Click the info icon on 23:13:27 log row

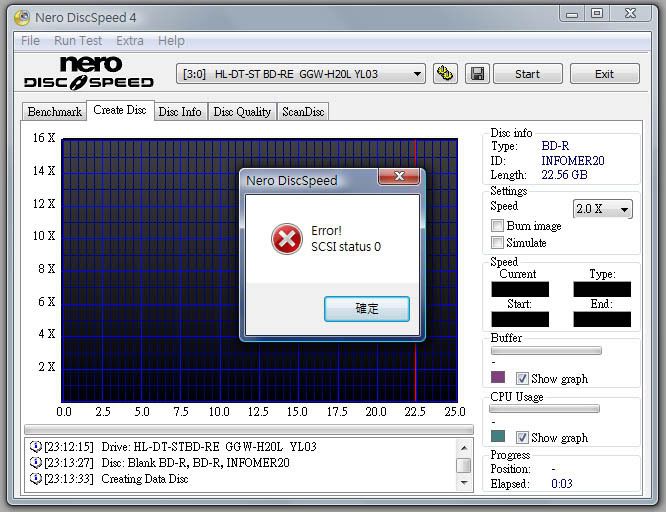click(36, 462)
